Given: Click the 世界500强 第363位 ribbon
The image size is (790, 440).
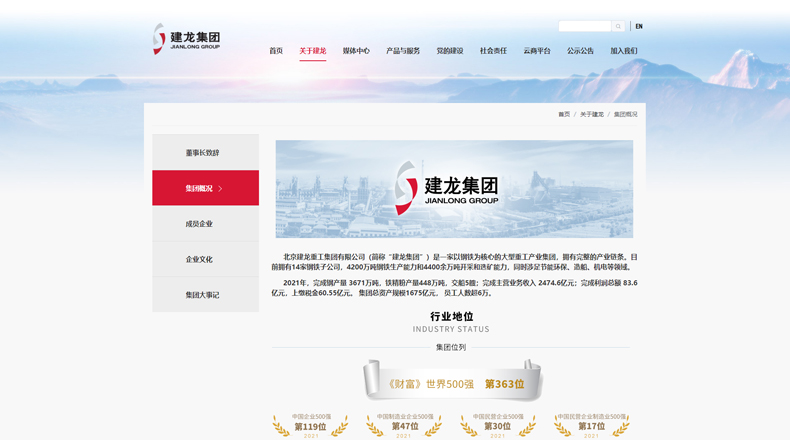Looking at the screenshot, I should pyautogui.click(x=452, y=381).
